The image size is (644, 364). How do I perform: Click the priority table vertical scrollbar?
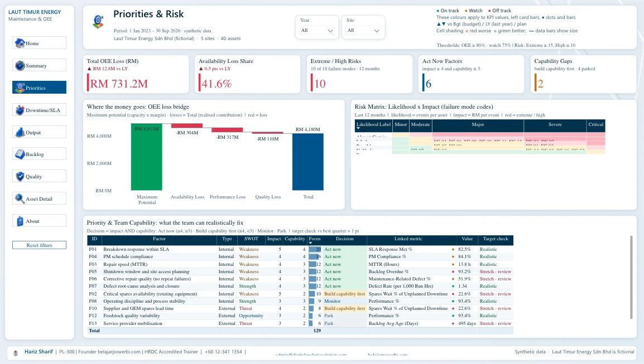point(631,278)
